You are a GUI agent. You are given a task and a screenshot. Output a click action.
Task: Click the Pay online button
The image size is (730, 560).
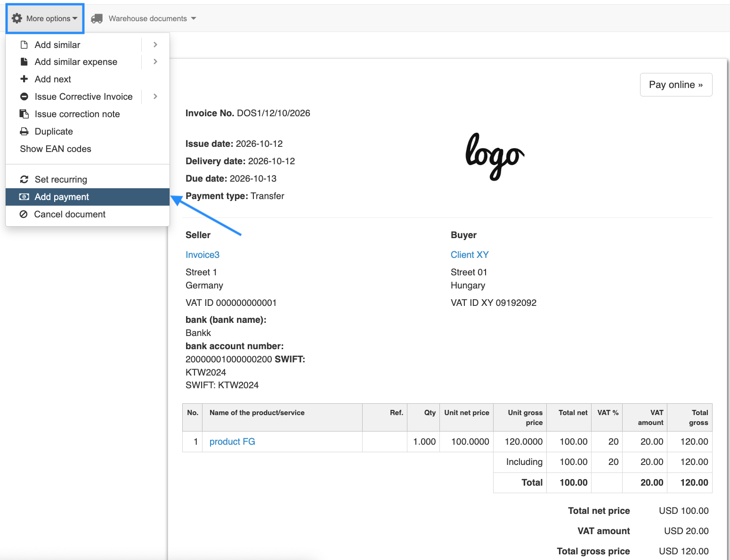point(676,85)
